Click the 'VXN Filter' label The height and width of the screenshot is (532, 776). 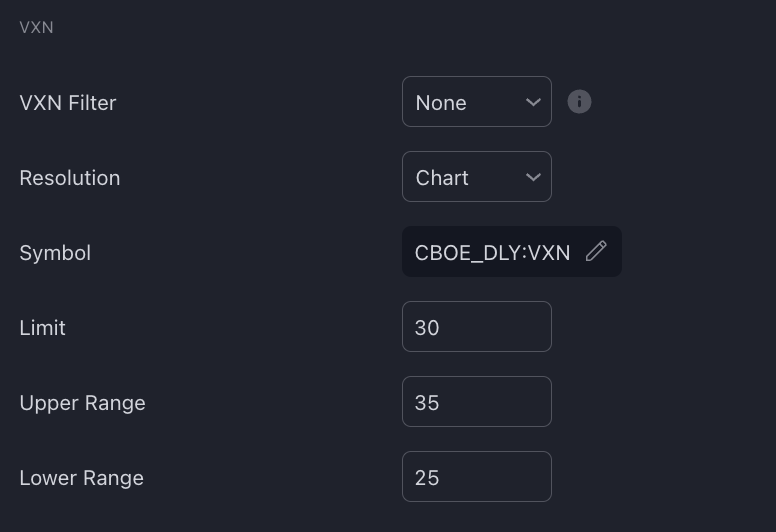click(68, 103)
